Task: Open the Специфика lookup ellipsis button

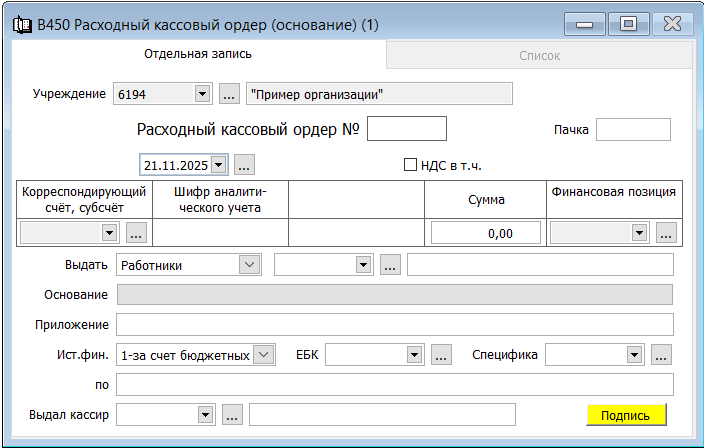Action: click(660, 355)
